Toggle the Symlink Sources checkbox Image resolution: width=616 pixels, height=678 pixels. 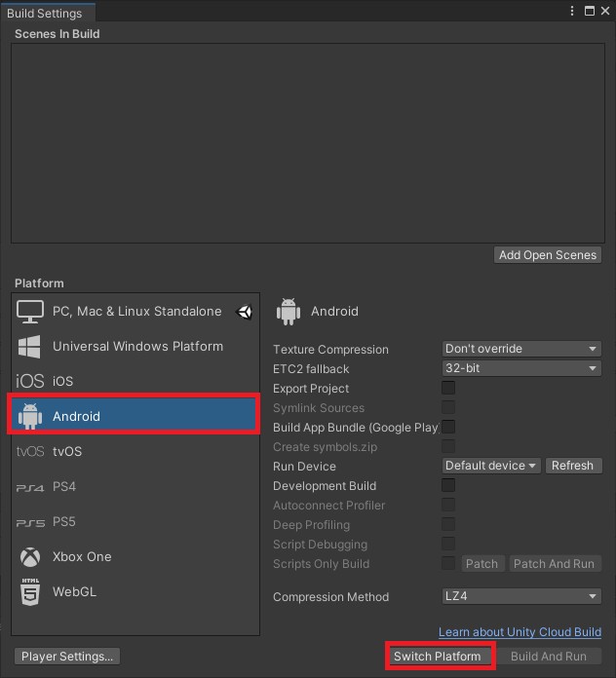coord(448,407)
